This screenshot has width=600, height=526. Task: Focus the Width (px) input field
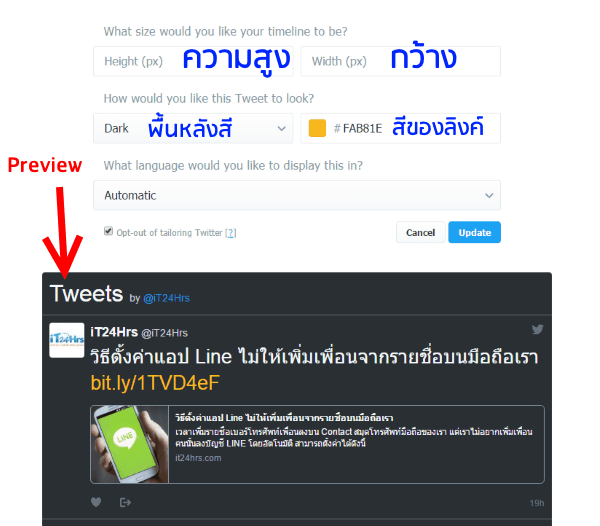[401, 61]
